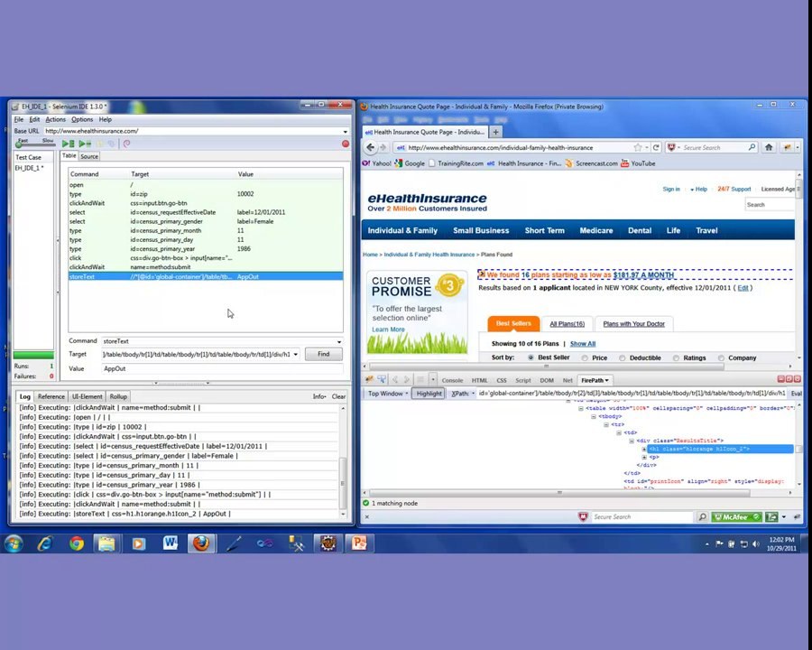
Task: Click McAfee button in bottom bar
Action: coord(736,516)
